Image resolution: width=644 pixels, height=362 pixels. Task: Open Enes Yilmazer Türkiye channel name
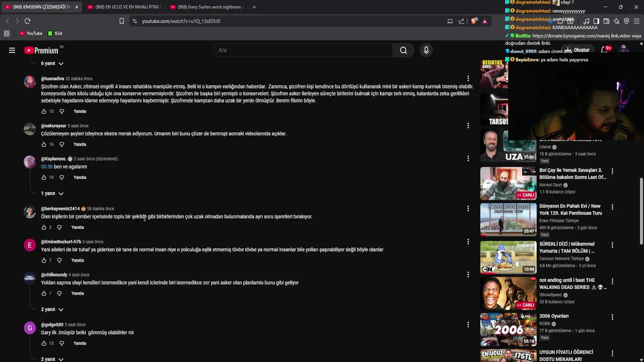tap(559, 221)
